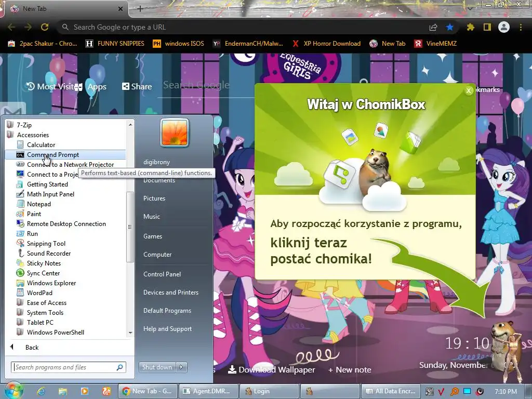Expand the Tablet PC folder
Image resolution: width=532 pixels, height=399 pixels.
pos(40,322)
